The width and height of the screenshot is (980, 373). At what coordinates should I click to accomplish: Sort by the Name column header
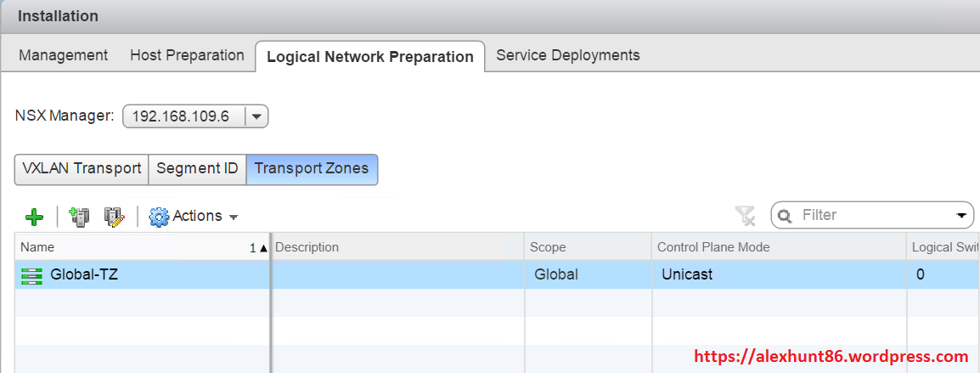pos(127,247)
